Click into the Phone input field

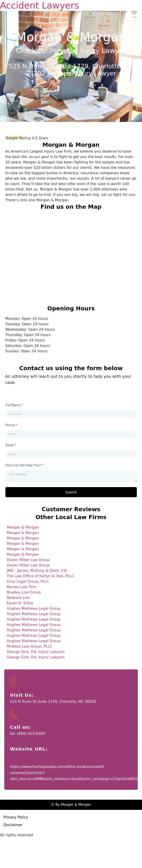pyautogui.click(x=71, y=434)
